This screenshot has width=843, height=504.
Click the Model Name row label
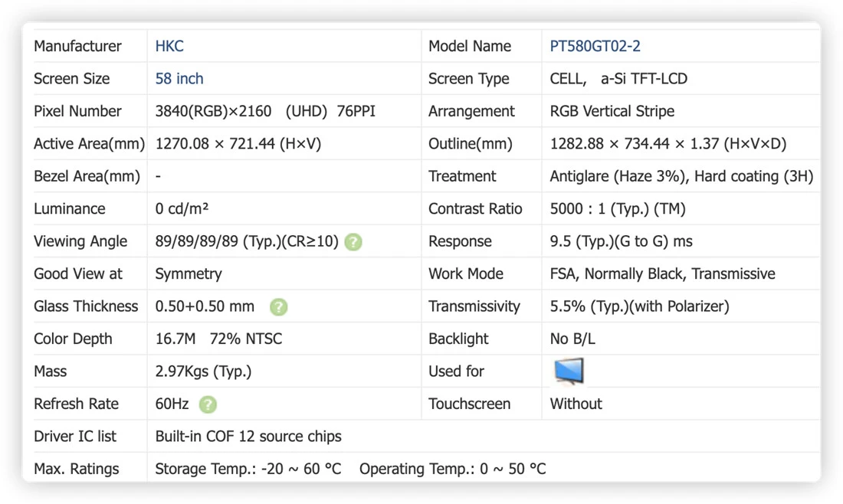pyautogui.click(x=469, y=46)
